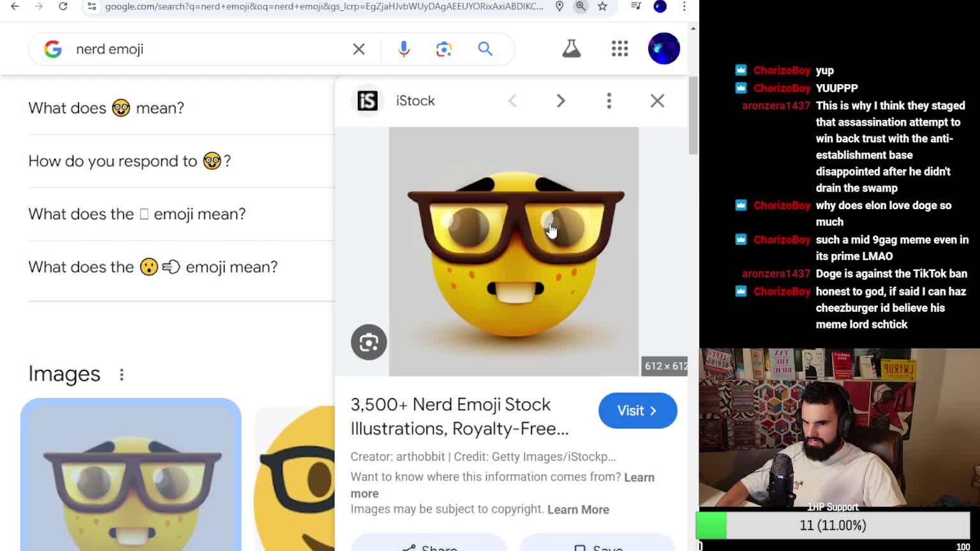
Task: Open Chrome three-dot menu
Action: [x=684, y=6]
